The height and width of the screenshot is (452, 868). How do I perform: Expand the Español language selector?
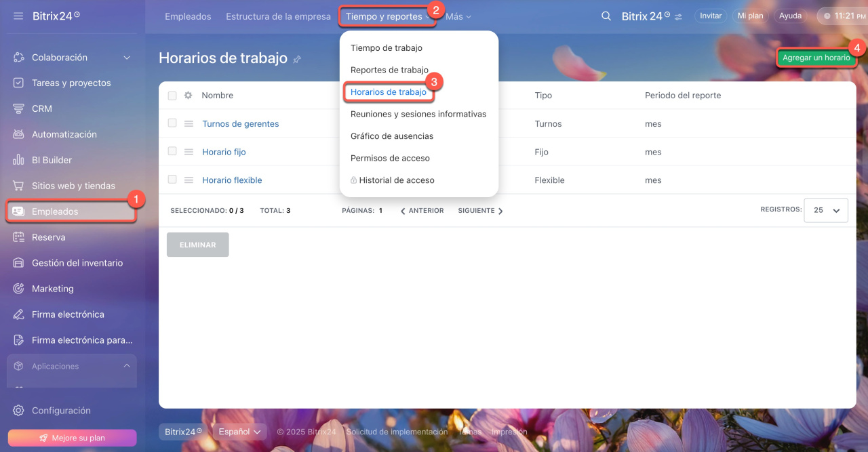click(x=241, y=432)
